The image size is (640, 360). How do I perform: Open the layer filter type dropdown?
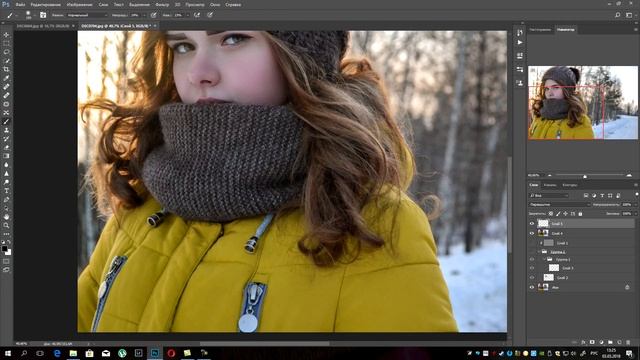click(x=549, y=196)
